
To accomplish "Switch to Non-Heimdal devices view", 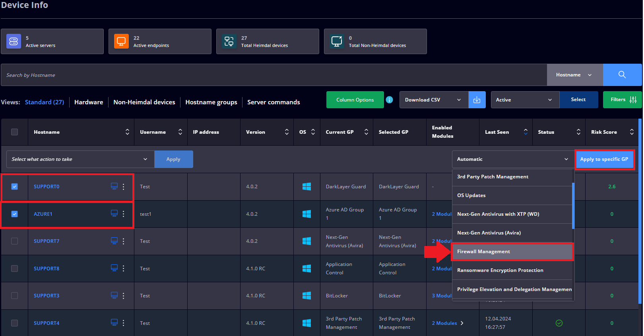I will pos(144,102).
